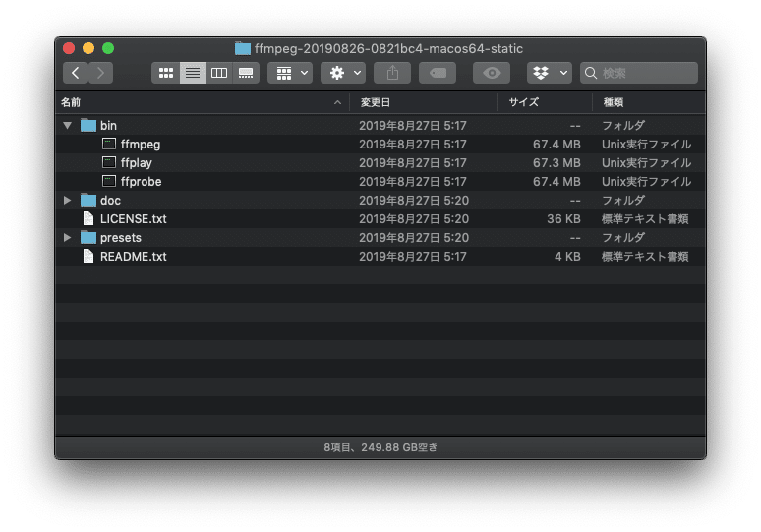Viewport: 761px width, 532px height.
Task: Switch to icon view
Action: (166, 73)
